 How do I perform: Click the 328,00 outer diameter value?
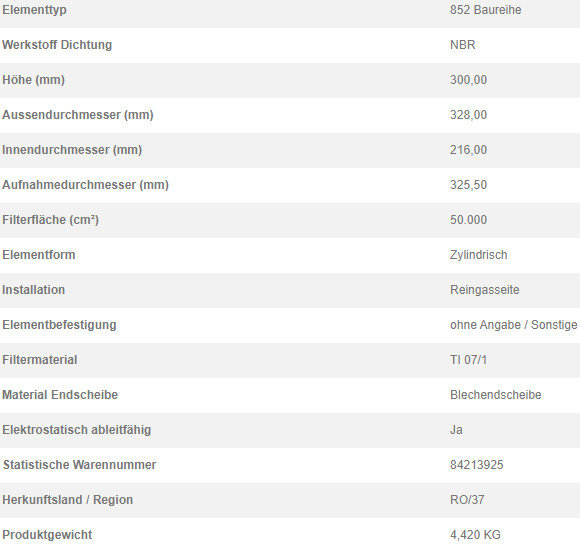(468, 115)
